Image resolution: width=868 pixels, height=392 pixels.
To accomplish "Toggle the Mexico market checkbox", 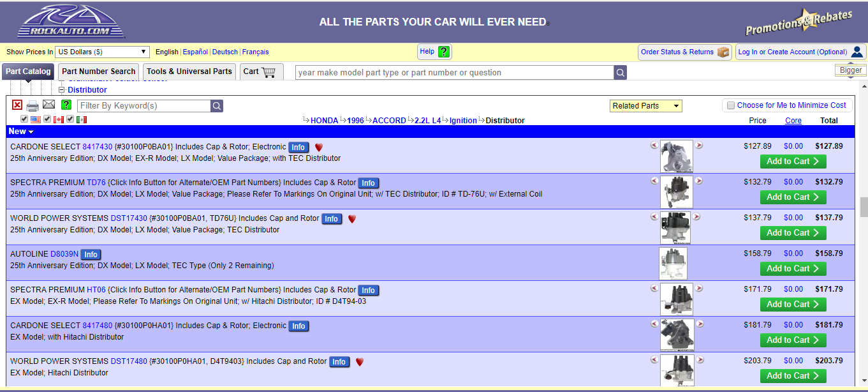I will [70, 119].
